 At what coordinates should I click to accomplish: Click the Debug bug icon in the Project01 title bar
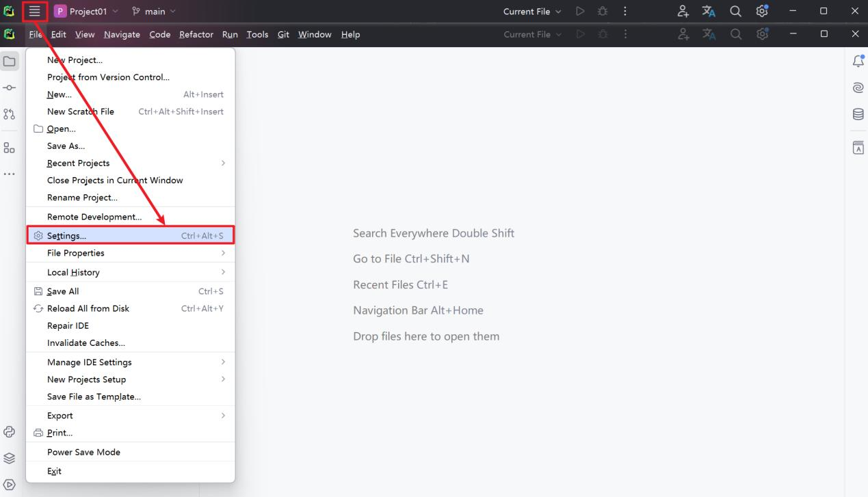603,11
